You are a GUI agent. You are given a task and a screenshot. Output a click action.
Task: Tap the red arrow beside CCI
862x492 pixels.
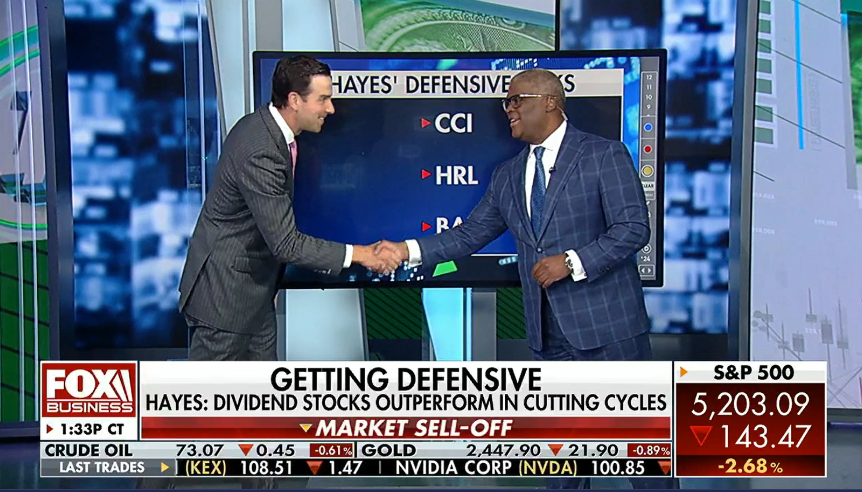tap(426, 123)
